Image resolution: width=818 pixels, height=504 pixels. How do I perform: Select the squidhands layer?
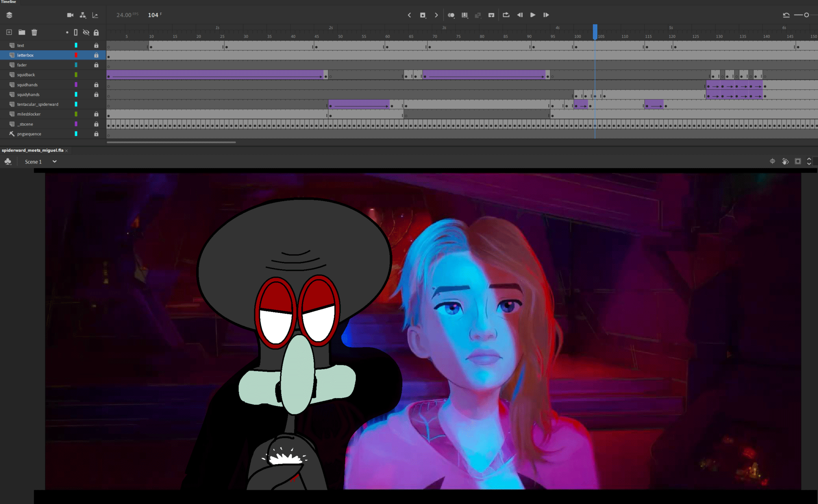[27, 85]
